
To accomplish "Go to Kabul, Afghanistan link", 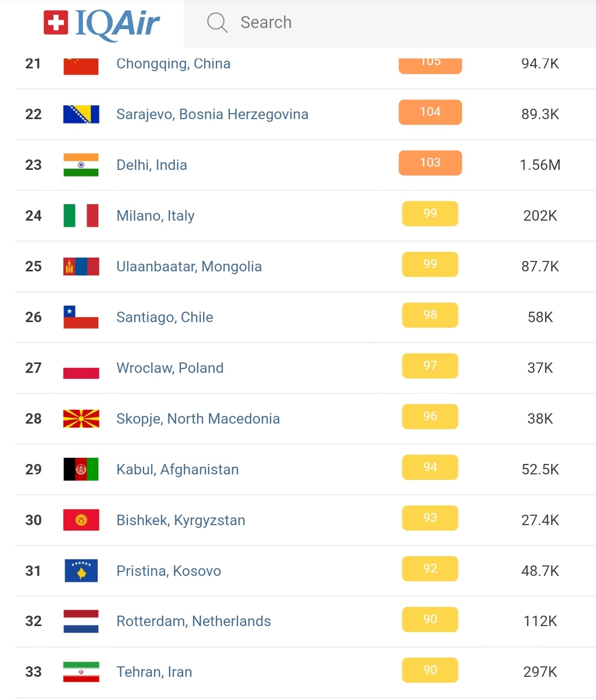I will pos(177,469).
